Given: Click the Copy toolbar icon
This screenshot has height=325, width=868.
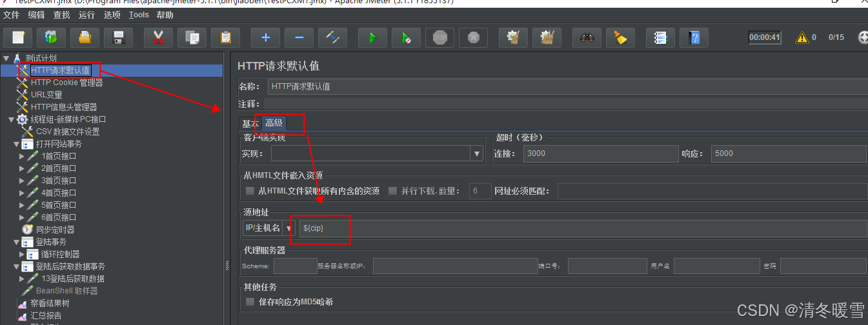Looking at the screenshot, I should (x=192, y=37).
